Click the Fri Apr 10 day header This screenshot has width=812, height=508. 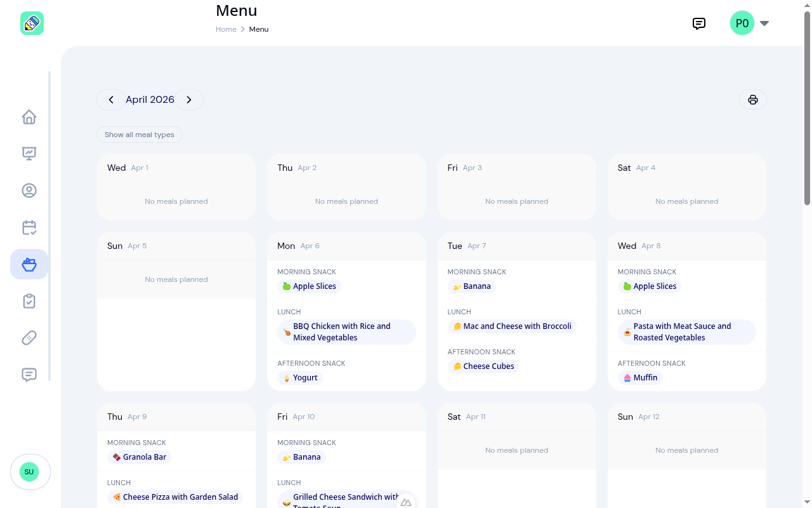pyautogui.click(x=346, y=417)
